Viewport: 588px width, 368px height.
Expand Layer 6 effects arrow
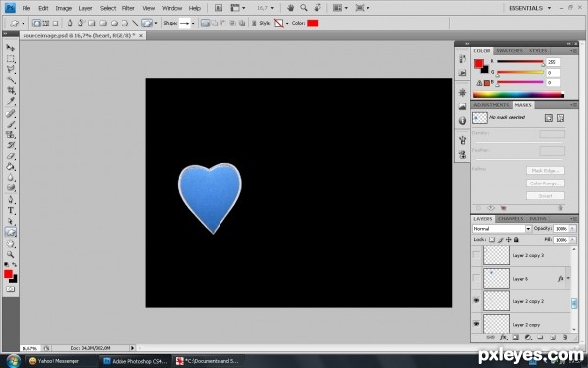tap(568, 279)
